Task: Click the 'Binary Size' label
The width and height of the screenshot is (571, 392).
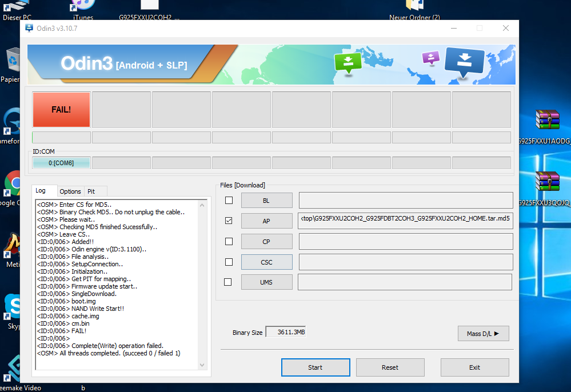Action: (247, 333)
